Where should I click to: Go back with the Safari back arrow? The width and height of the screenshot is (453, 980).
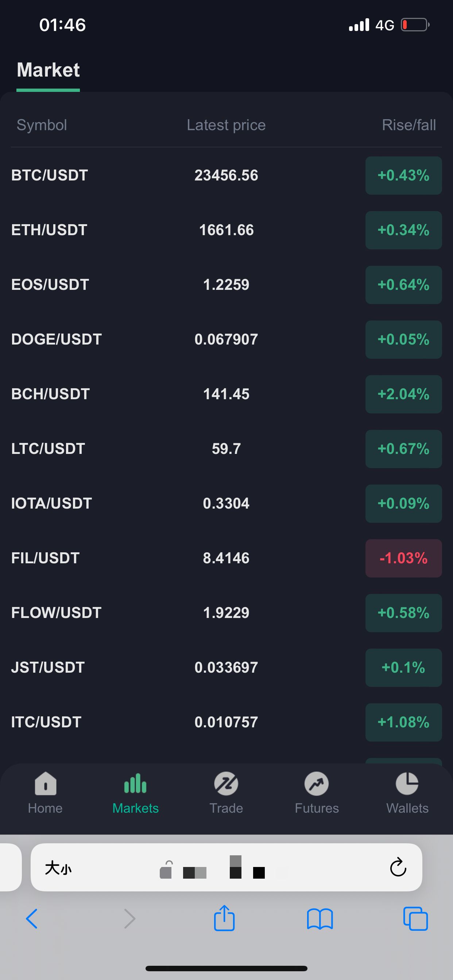coord(32,919)
